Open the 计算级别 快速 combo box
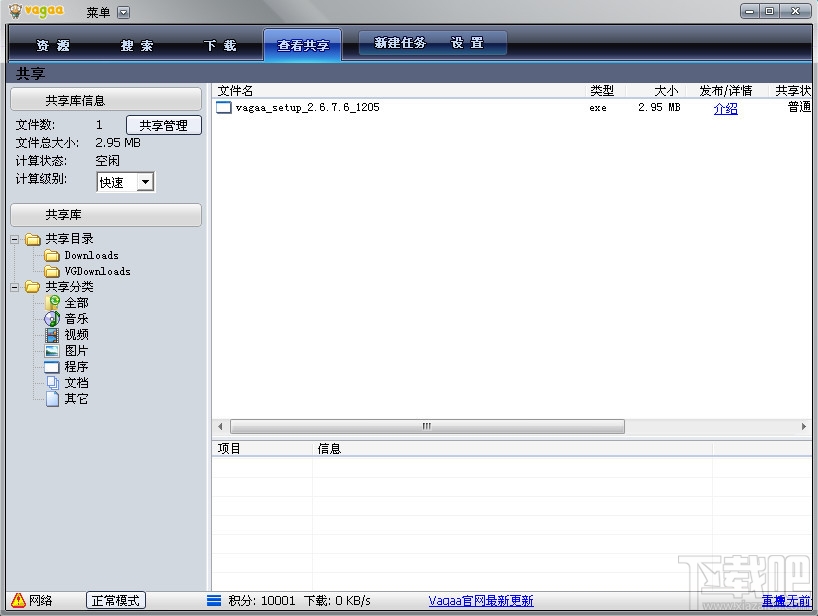Image resolution: width=818 pixels, height=616 pixels. (x=126, y=182)
